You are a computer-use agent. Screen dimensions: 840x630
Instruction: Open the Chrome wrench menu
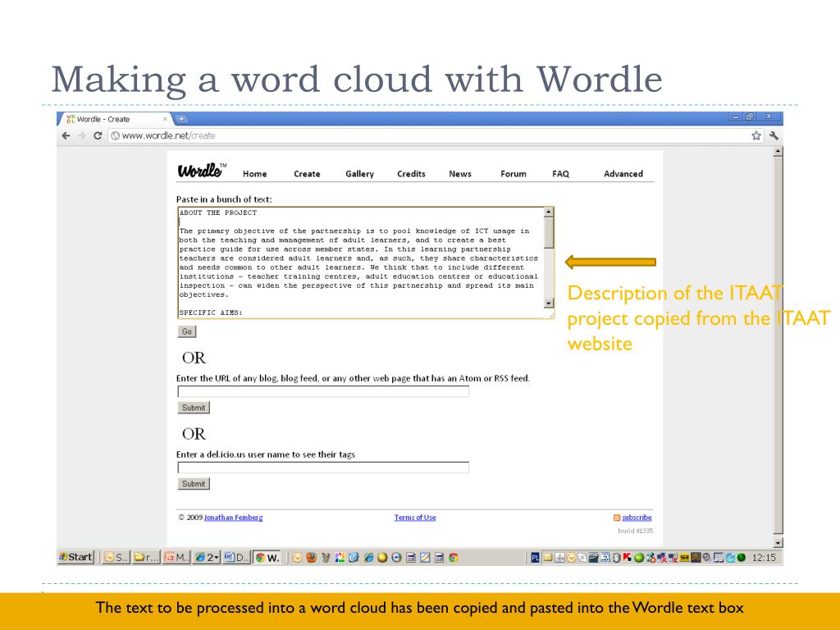774,135
